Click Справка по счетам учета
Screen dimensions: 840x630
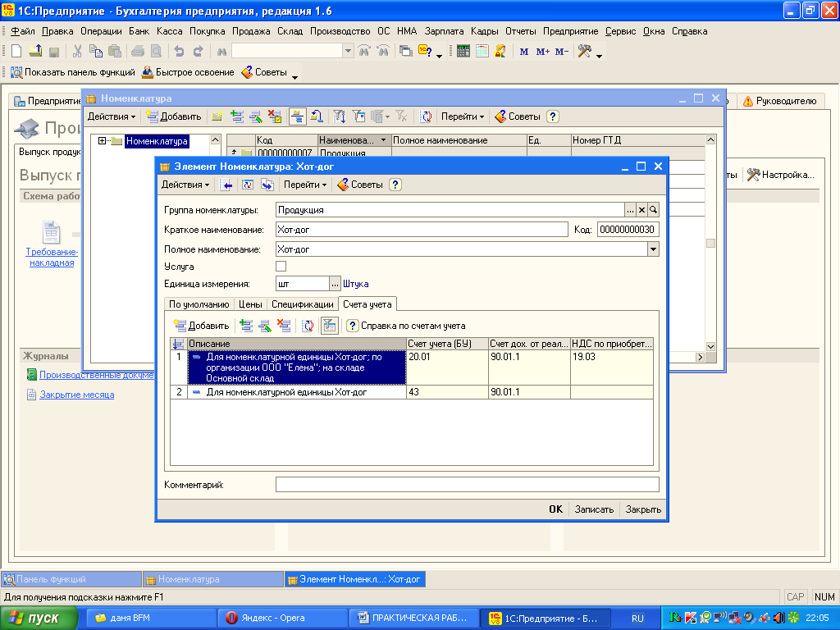point(405,326)
